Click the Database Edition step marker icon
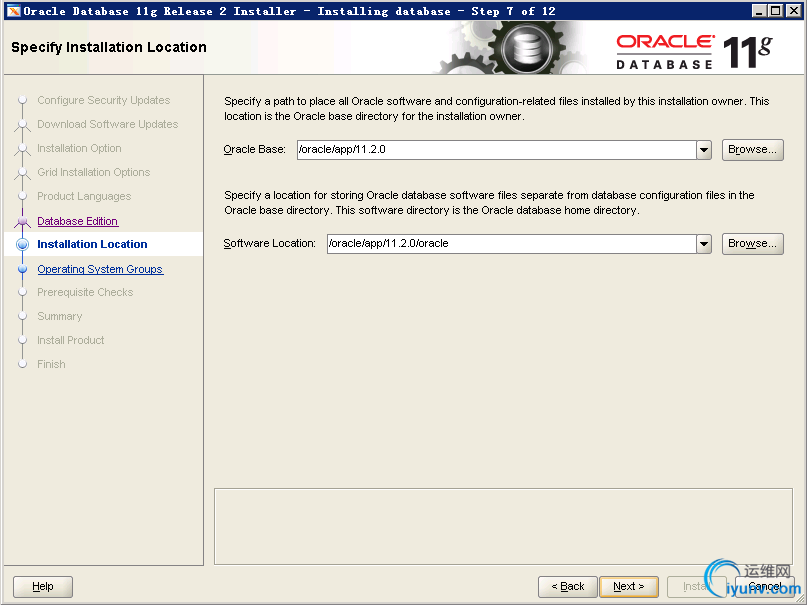Screen dimensions: 807x605 (22, 221)
